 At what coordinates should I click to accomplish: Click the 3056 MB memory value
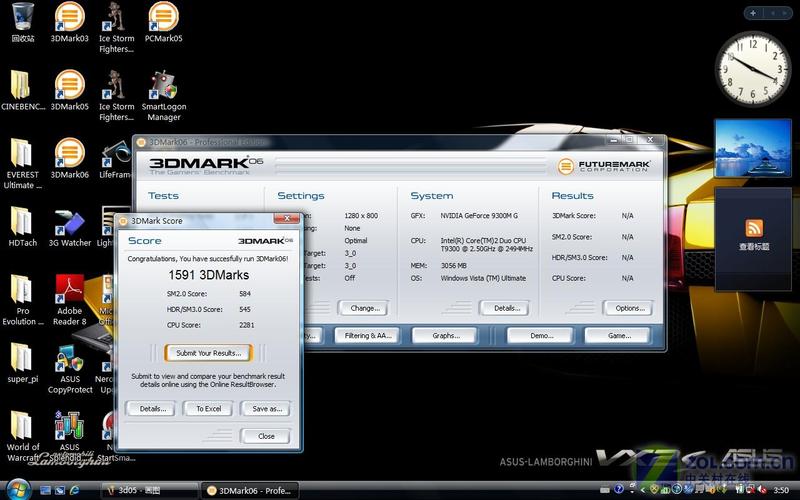(453, 266)
